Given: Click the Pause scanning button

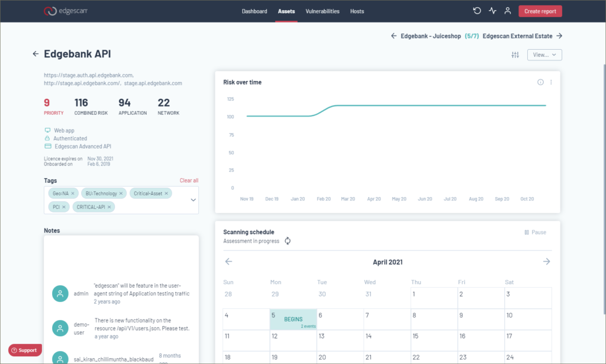Looking at the screenshot, I should point(535,232).
